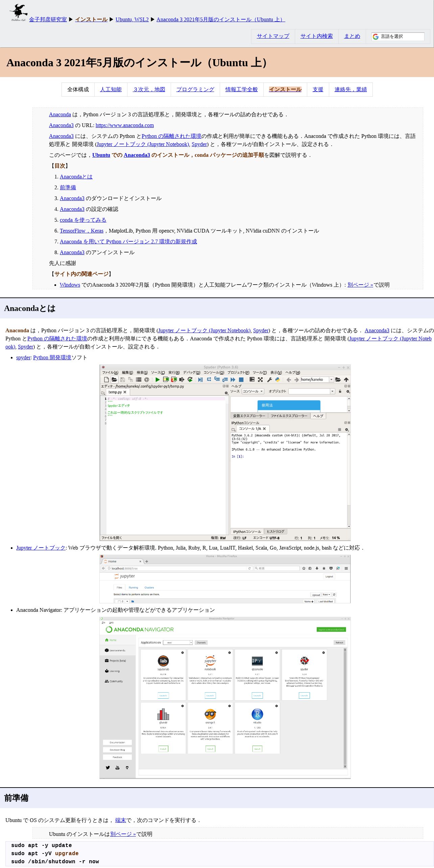The image size is (434, 868).
Task: Select the 情報工学全般 navigation tab
Action: click(242, 90)
